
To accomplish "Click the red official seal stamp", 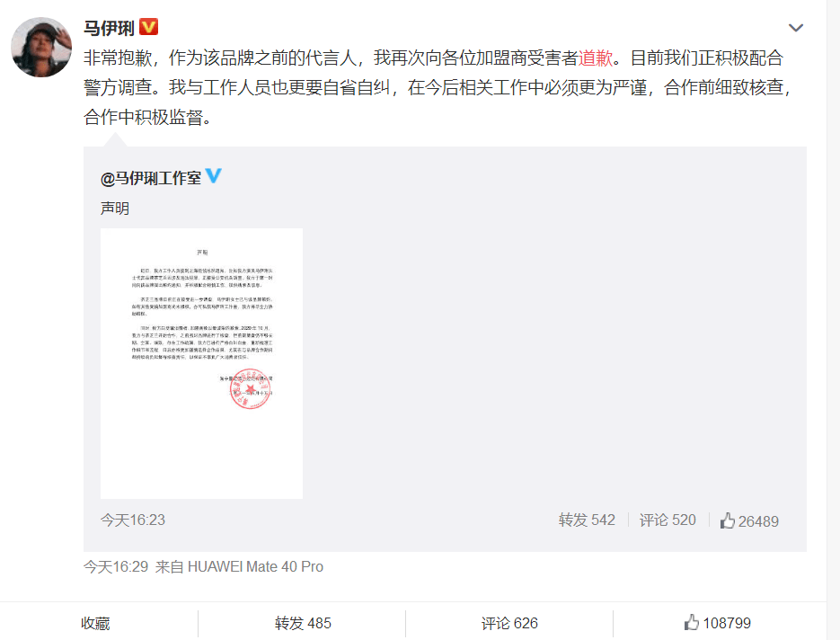I will tap(251, 388).
